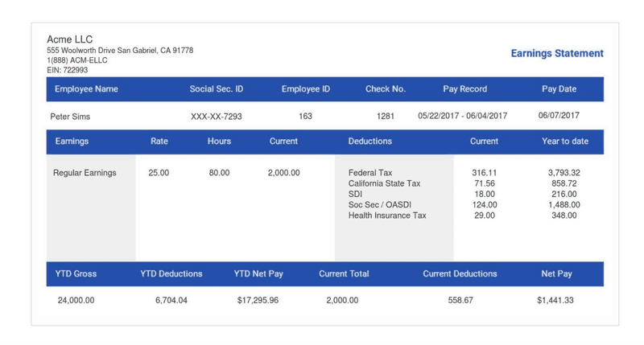Select the hourly rate value 25.00
The image size is (644, 345).
click(x=159, y=173)
